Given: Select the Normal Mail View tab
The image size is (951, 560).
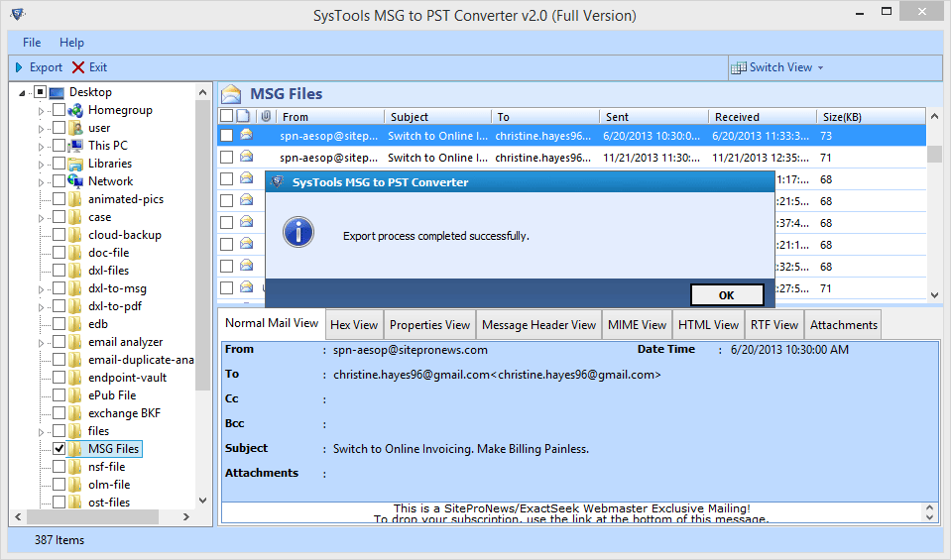Looking at the screenshot, I should pyautogui.click(x=272, y=323).
